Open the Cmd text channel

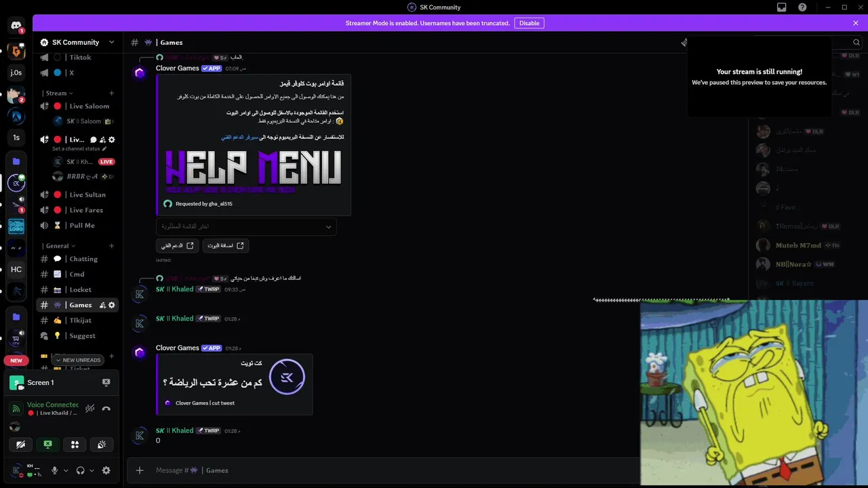[77, 274]
